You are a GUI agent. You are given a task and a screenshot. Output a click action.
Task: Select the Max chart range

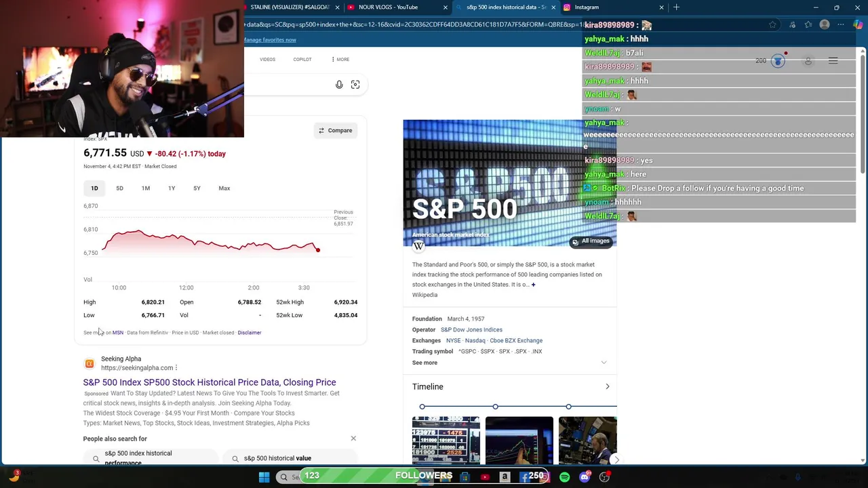(224, 188)
